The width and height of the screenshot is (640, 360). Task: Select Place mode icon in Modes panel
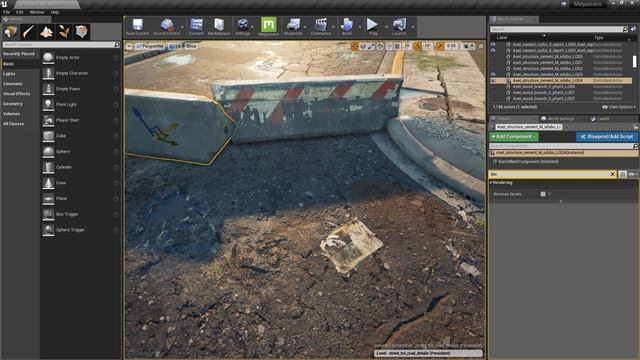[11, 31]
